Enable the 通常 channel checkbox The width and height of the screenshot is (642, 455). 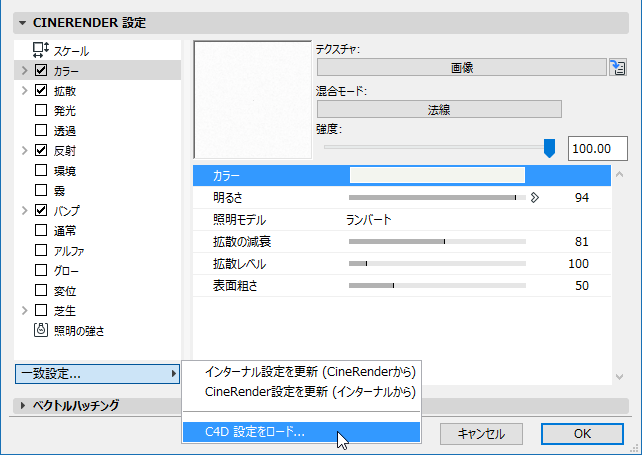click(x=41, y=230)
